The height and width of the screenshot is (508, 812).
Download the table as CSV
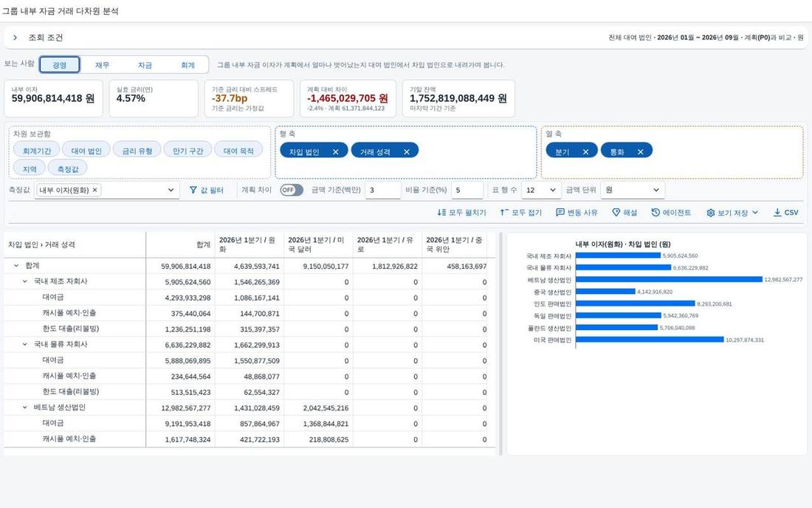coord(785,213)
